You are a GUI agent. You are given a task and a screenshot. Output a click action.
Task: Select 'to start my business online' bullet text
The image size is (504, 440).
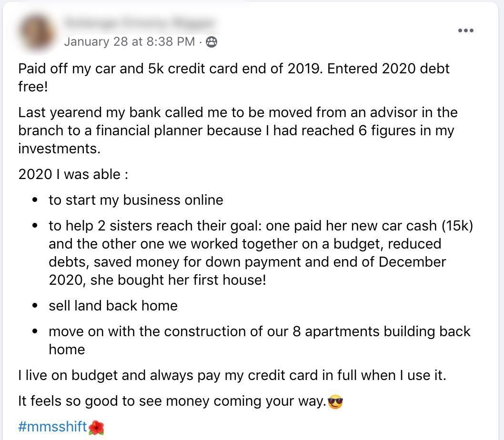click(136, 200)
